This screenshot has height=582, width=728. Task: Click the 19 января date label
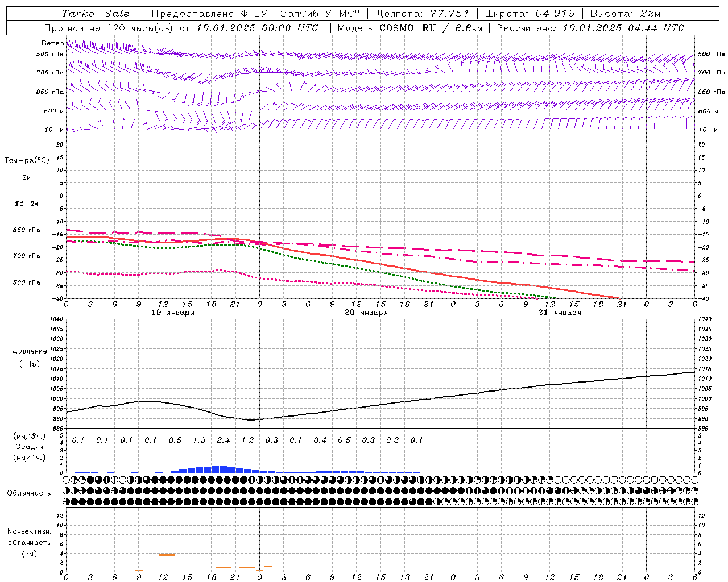pyautogui.click(x=173, y=313)
